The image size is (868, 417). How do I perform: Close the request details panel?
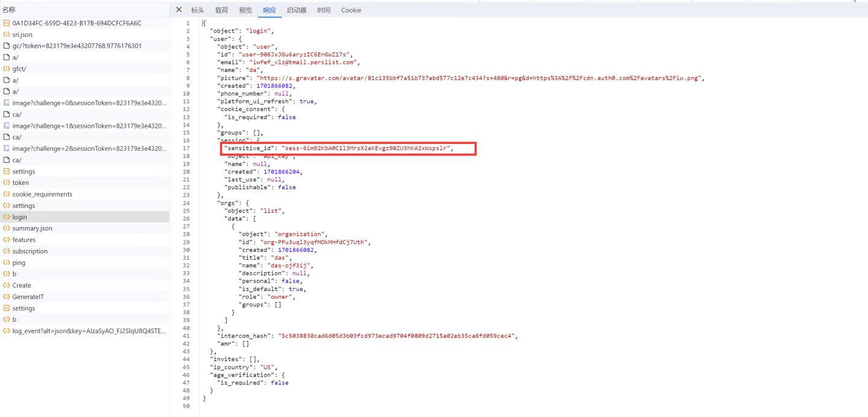coord(178,10)
